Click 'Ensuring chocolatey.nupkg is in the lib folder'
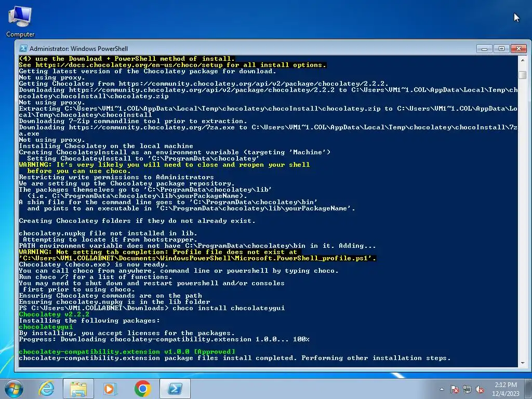The image size is (532, 399). click(114, 302)
